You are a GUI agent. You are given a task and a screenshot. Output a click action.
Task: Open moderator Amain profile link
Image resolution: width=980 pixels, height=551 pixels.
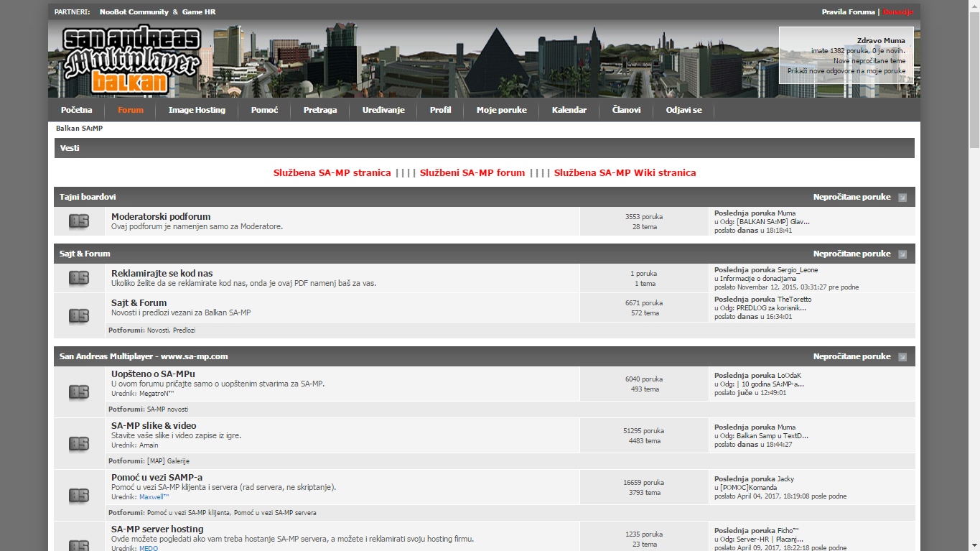pos(149,445)
